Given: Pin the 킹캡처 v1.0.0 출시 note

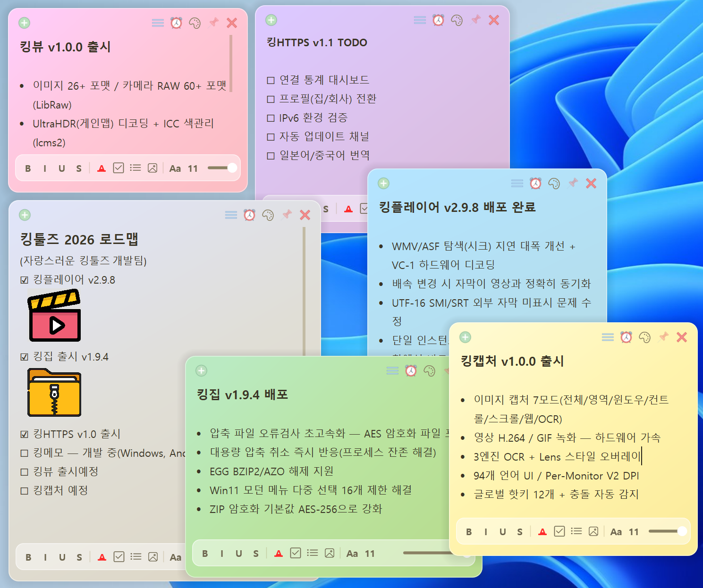Looking at the screenshot, I should (x=664, y=336).
